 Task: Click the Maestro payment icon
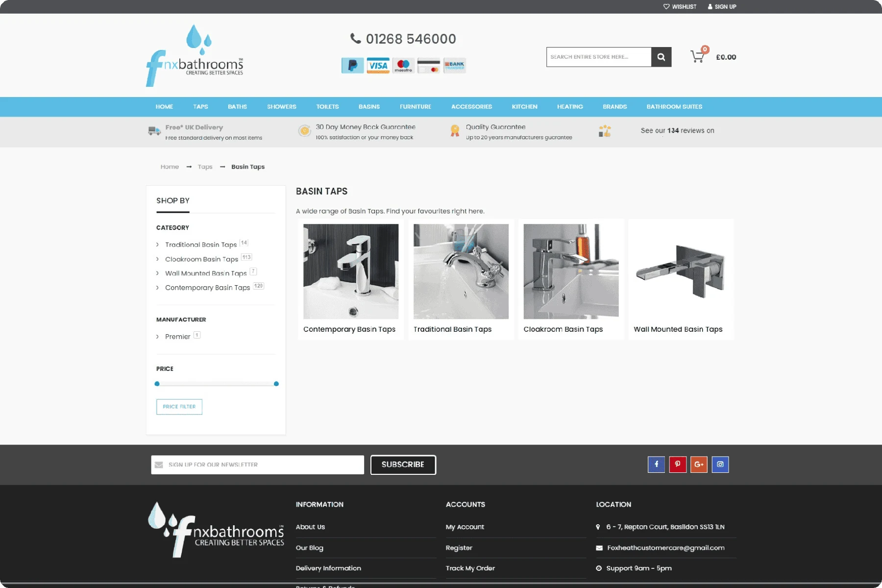point(403,66)
